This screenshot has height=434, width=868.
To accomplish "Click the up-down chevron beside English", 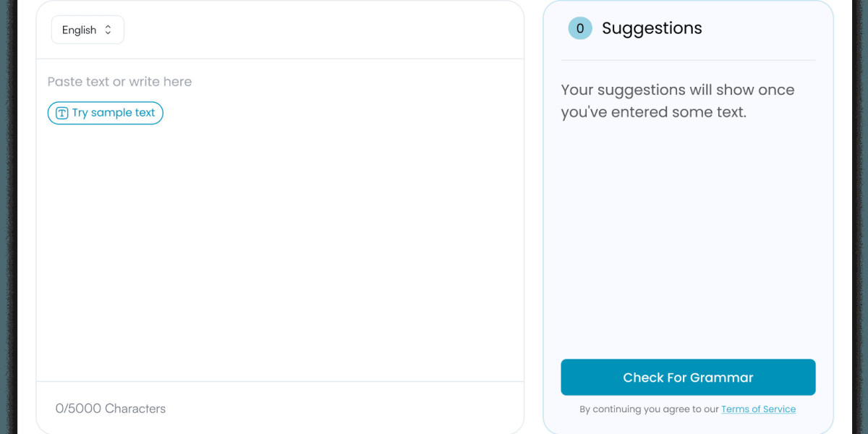I will [x=109, y=30].
